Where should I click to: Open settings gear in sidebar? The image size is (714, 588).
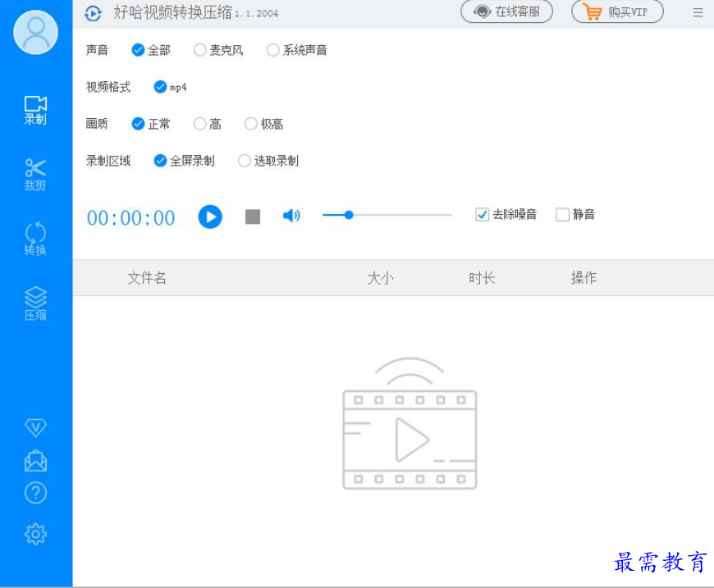tap(35, 535)
